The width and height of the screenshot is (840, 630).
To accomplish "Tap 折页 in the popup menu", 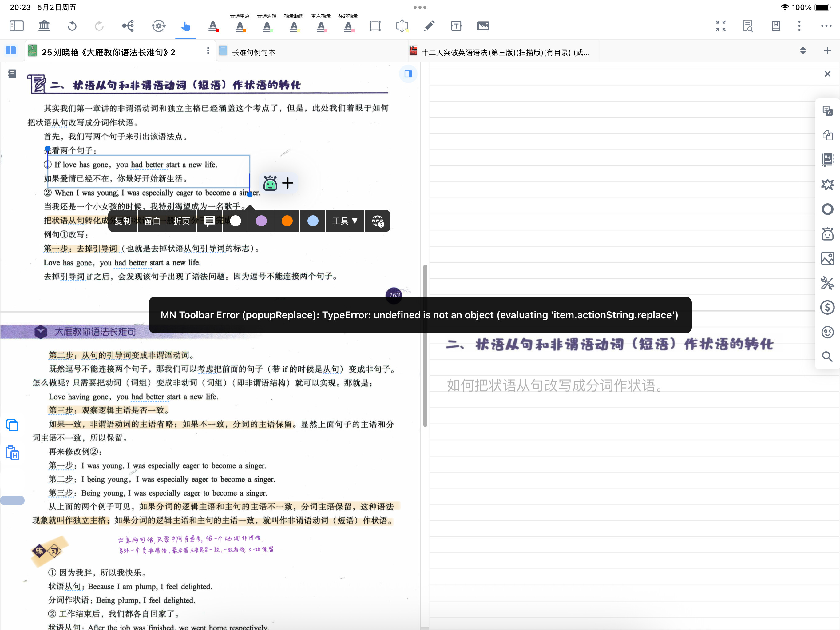I will [181, 221].
